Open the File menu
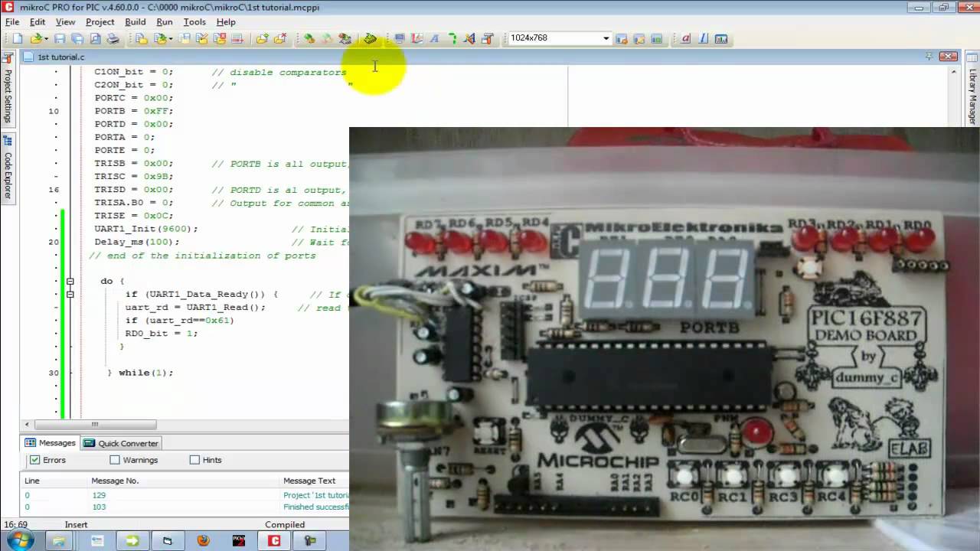The image size is (980, 551). [x=12, y=22]
